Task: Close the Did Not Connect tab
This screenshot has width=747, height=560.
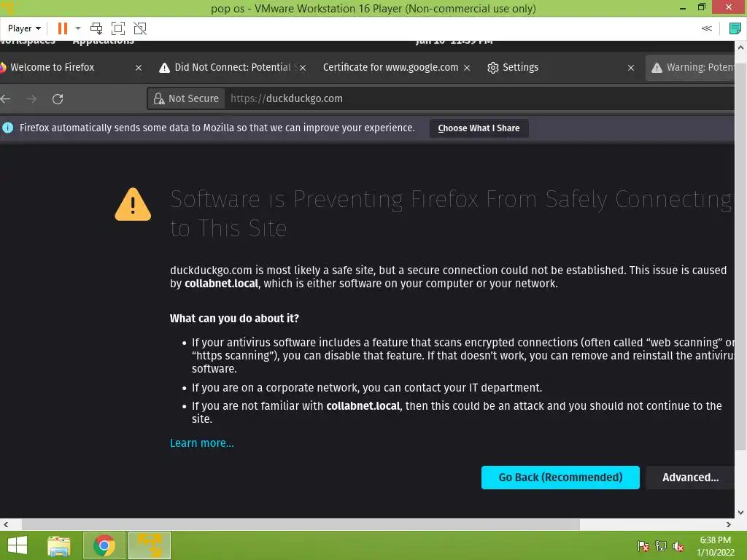Action: [303, 68]
